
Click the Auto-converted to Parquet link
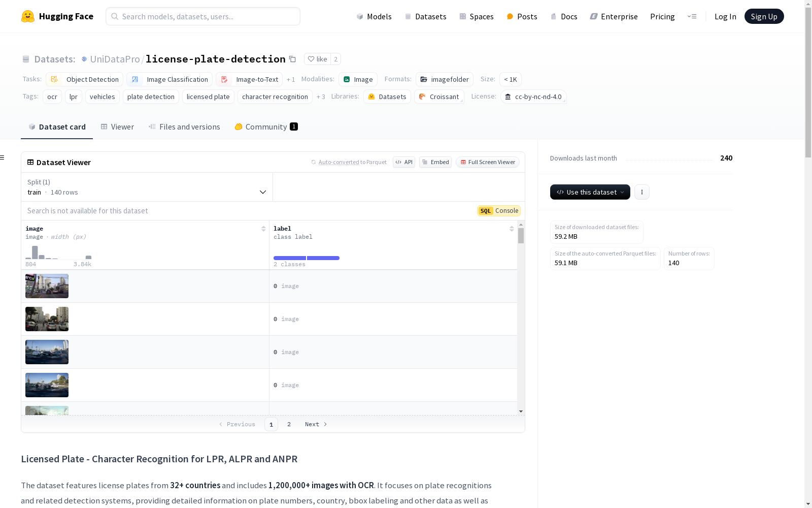point(339,162)
